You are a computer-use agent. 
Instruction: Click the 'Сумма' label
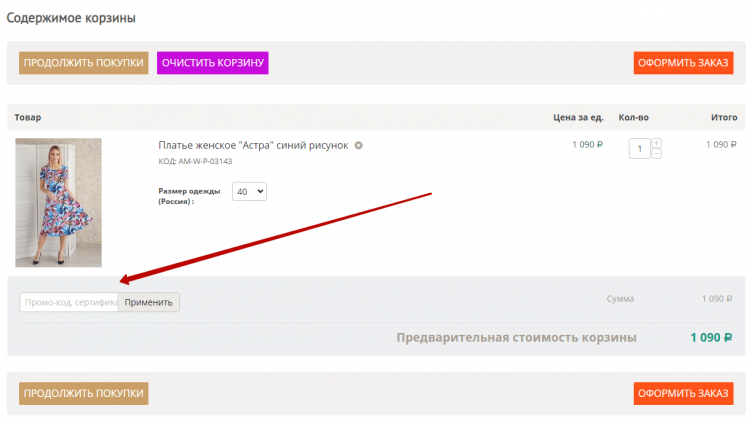pos(620,299)
